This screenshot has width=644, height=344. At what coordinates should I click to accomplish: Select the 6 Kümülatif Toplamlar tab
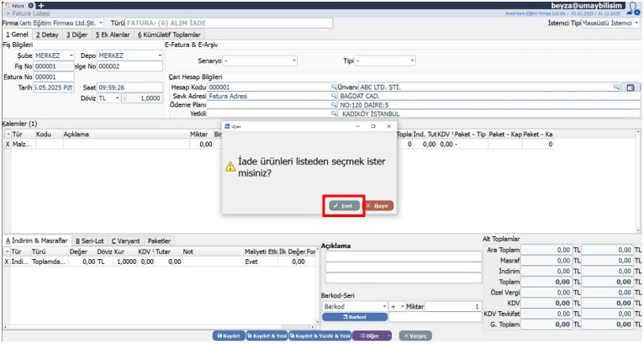169,34
